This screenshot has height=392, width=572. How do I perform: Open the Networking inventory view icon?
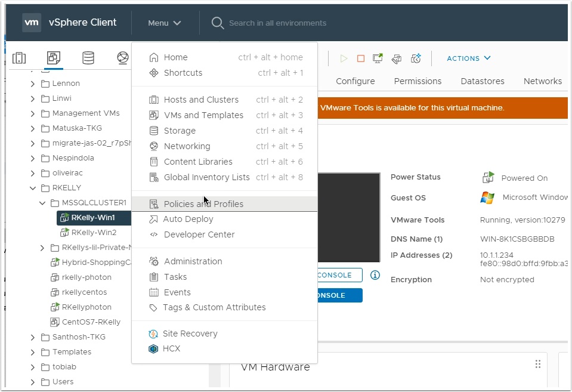click(123, 58)
